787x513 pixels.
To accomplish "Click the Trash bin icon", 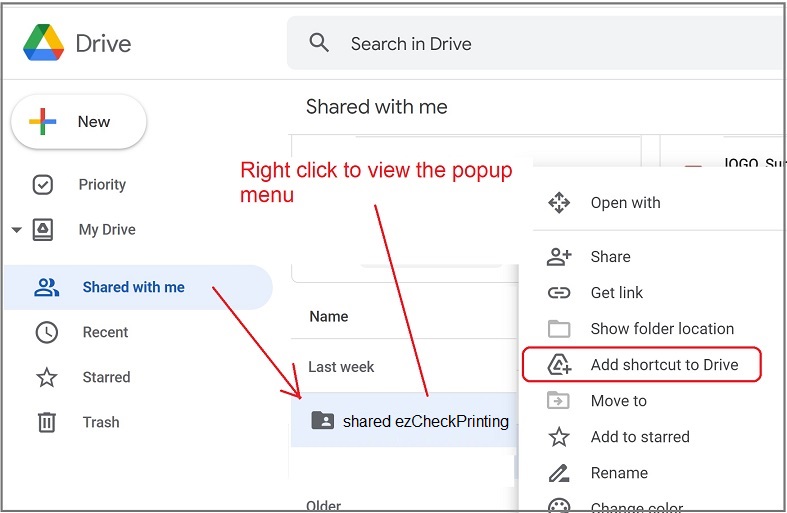I will [x=47, y=422].
